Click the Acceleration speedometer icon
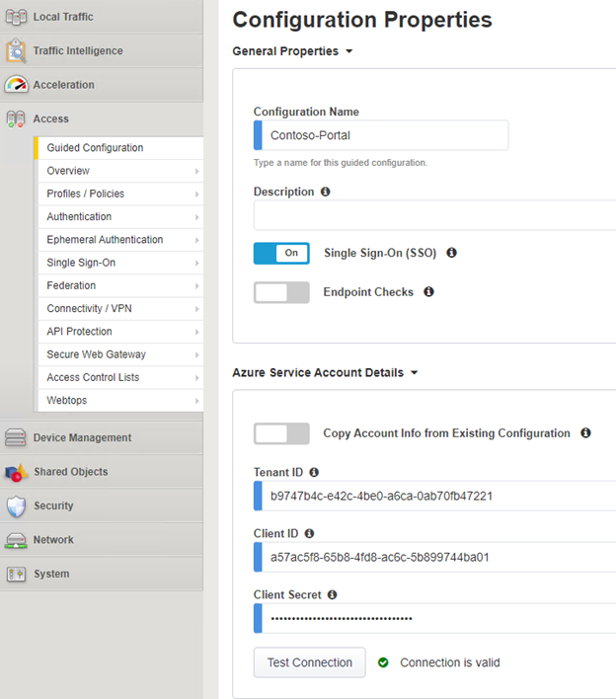Image resolution: width=616 pixels, height=699 pixels. point(16,85)
